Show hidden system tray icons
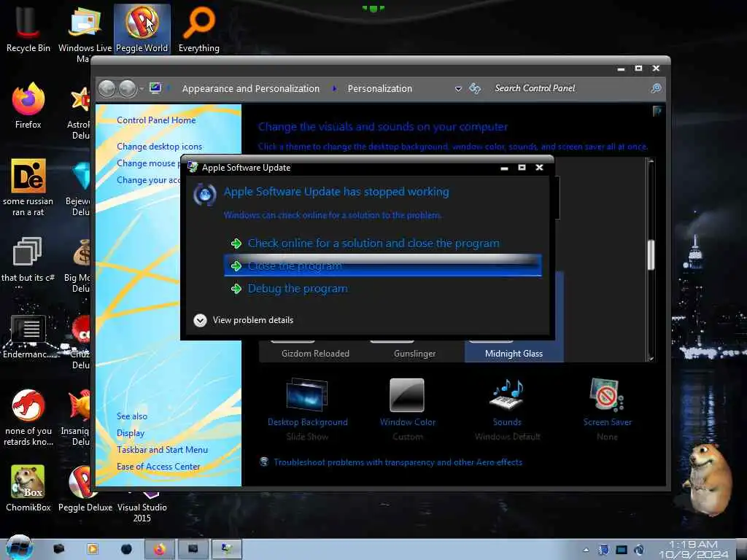This screenshot has height=560, width=747. coord(586,550)
